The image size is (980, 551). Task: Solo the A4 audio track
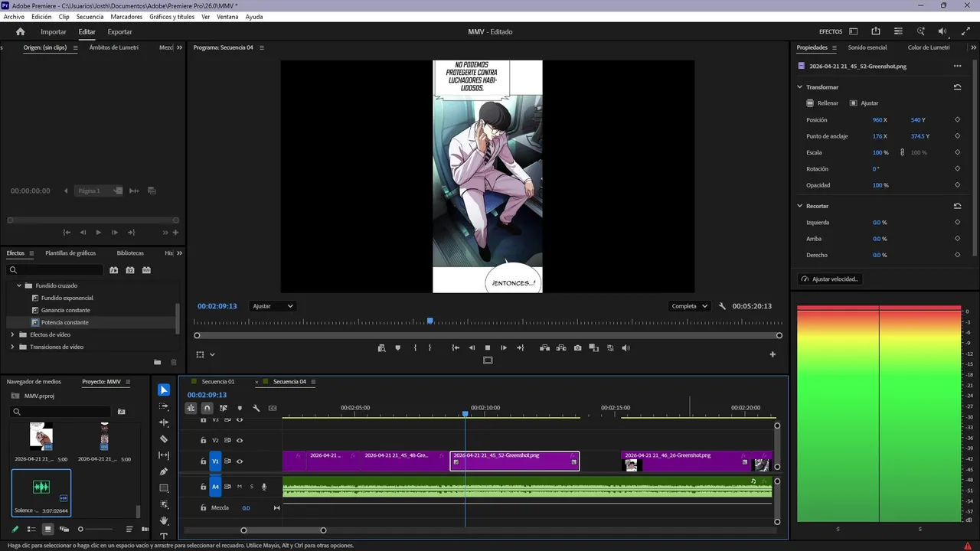[x=251, y=487]
